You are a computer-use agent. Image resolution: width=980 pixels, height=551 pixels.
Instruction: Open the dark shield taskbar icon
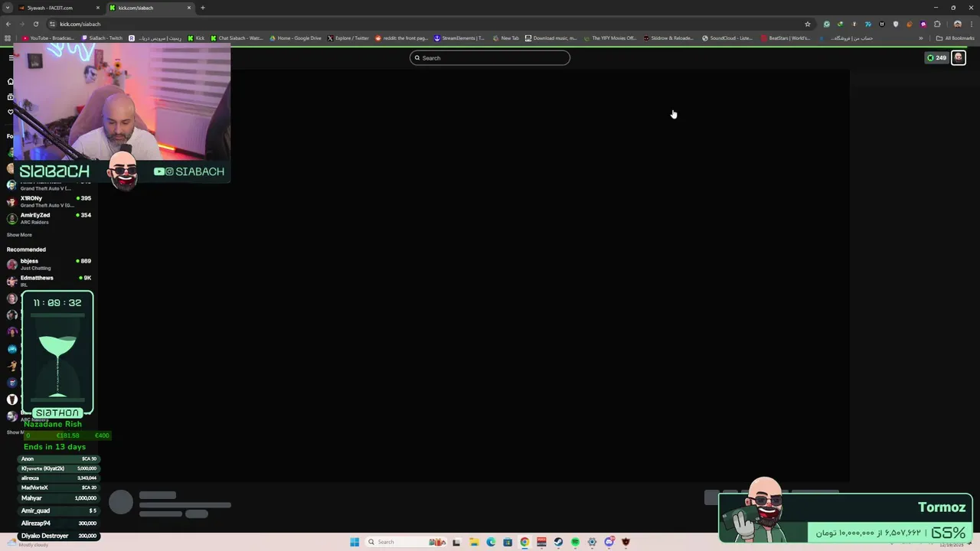pos(626,542)
